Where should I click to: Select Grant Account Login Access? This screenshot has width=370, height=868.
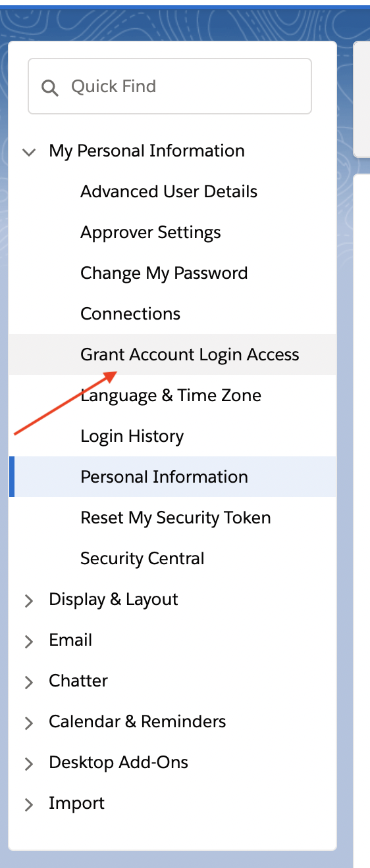[x=190, y=354]
